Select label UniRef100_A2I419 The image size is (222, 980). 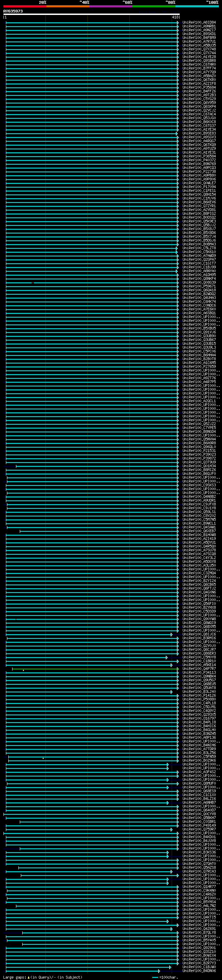(199, 539)
